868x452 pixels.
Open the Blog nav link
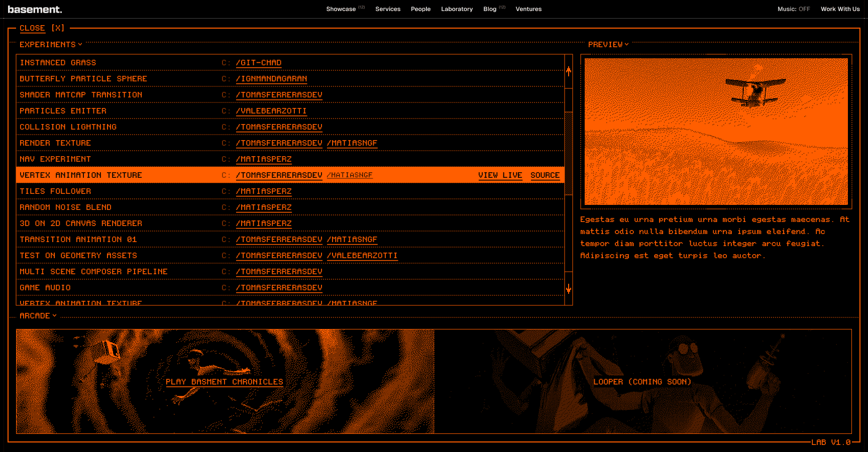489,9
